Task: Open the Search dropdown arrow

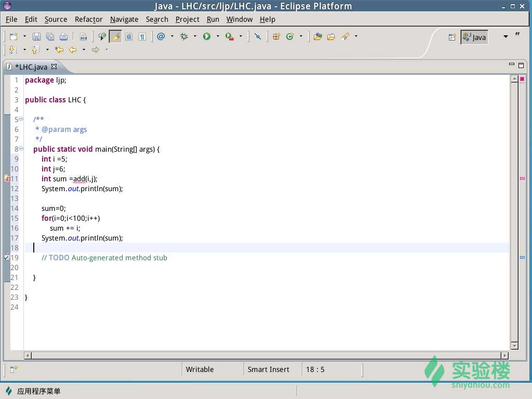Action: pos(356,36)
